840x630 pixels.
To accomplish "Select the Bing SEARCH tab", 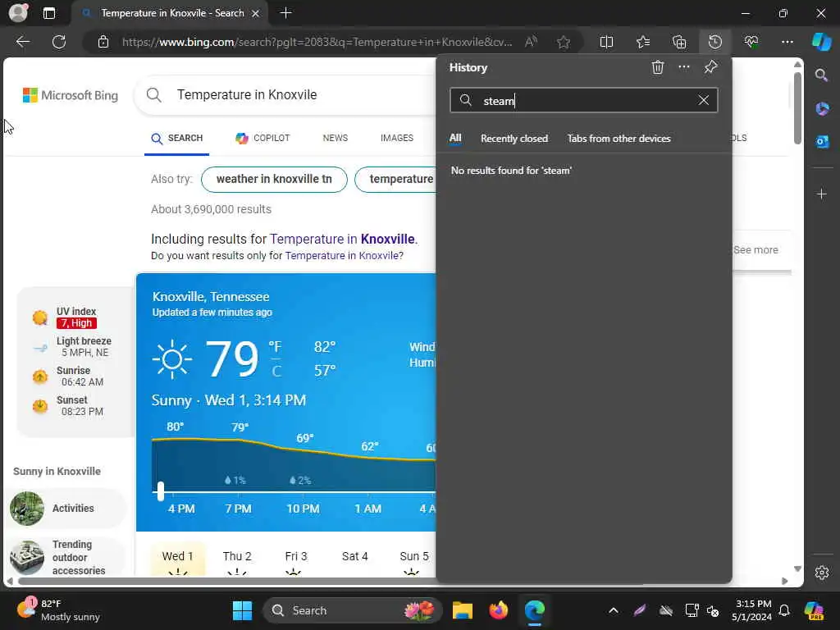I will (177, 138).
